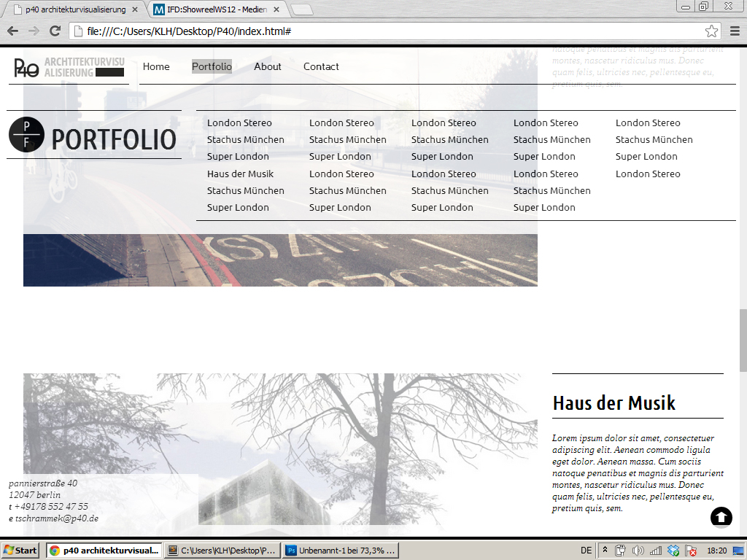This screenshot has height=560, width=747.
Task: Select the Haus der Musik project link
Action: point(240,174)
